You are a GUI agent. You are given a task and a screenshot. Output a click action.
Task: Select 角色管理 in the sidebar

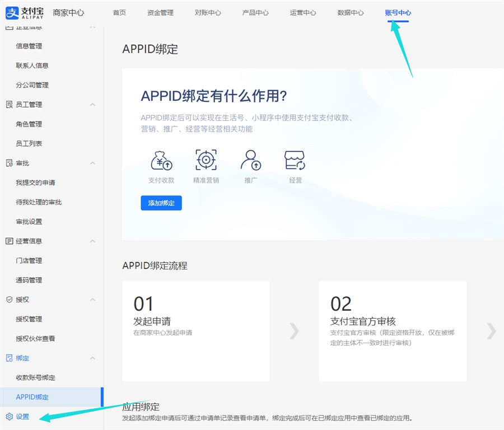point(29,124)
